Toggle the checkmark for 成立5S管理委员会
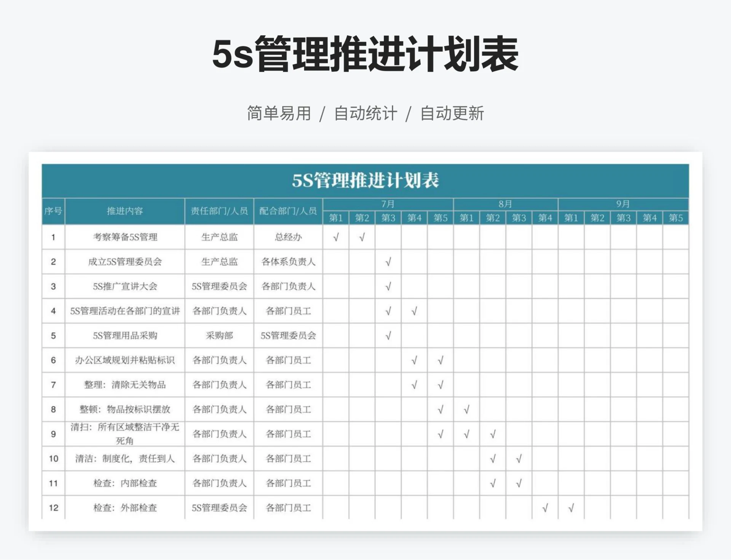Screen dimensions: 731x560 point(388,262)
